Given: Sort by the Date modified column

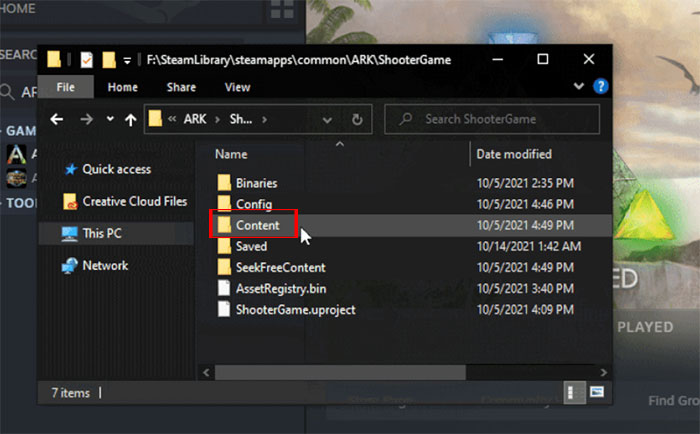Looking at the screenshot, I should point(513,154).
